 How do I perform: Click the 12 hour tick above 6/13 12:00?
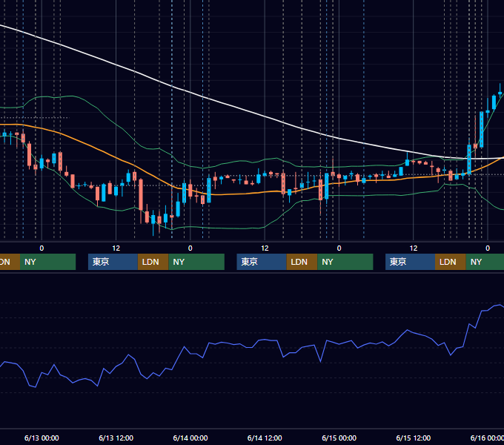(x=116, y=248)
